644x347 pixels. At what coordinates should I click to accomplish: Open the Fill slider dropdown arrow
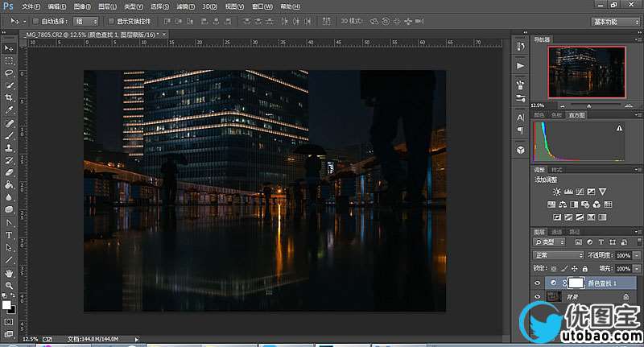[637, 269]
